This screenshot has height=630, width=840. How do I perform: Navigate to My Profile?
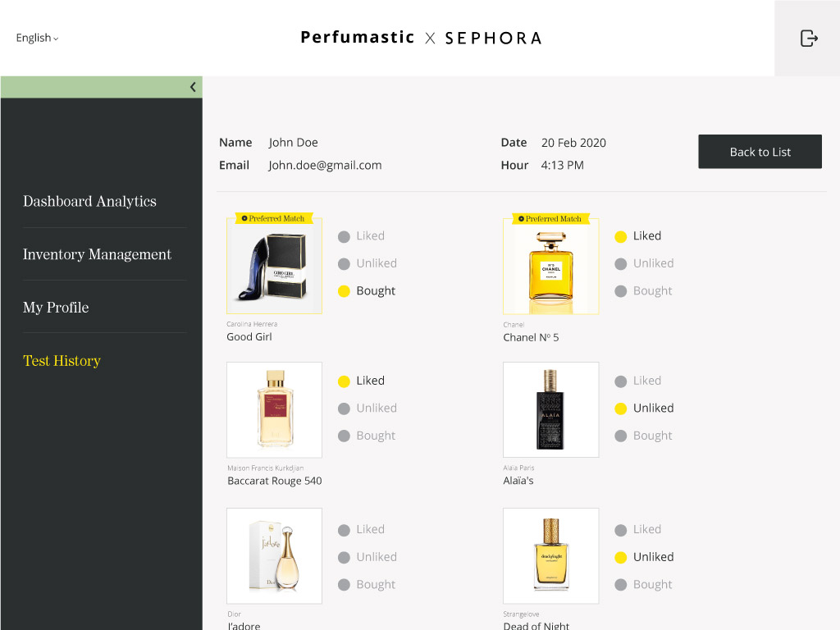click(56, 308)
